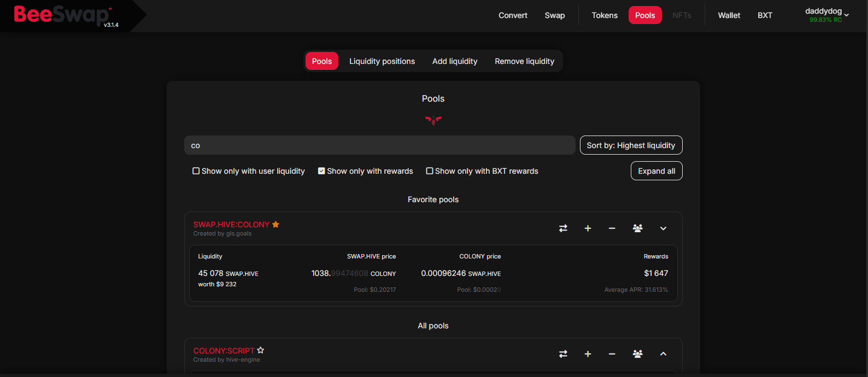Open Convert in top navigation
Screen dimensions: 868x377
[x=513, y=15]
